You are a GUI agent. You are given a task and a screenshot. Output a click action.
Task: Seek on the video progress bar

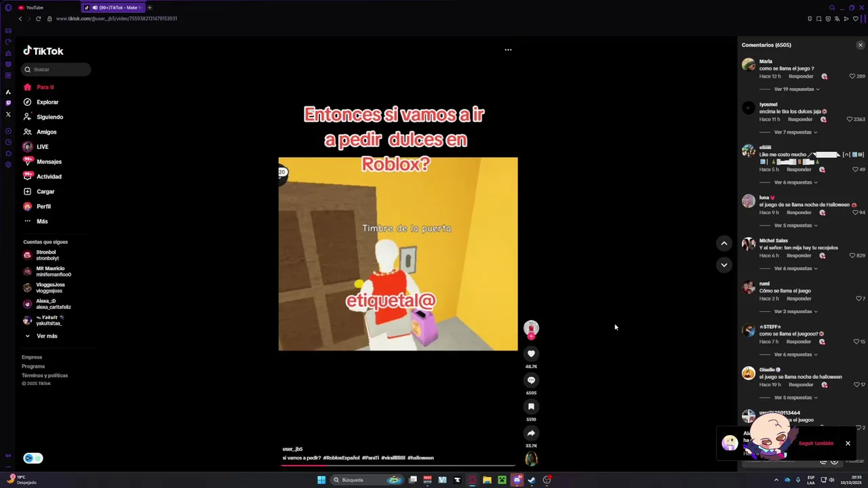click(398, 466)
